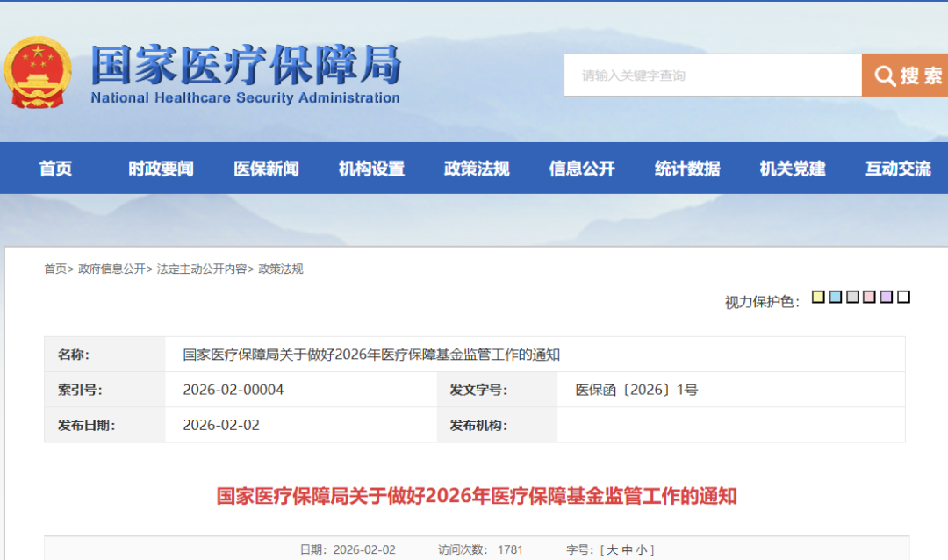948x560 pixels.
Task: Click the red article headline
Action: pyautogui.click(x=477, y=497)
